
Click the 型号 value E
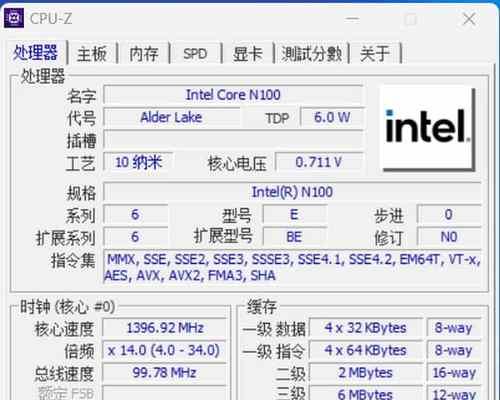click(294, 214)
